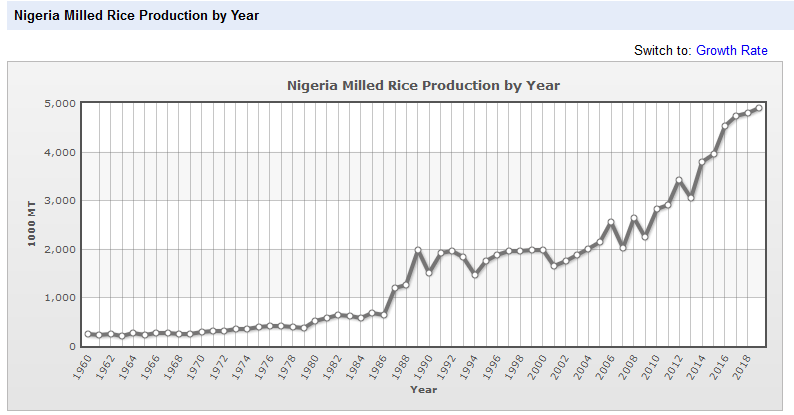The height and width of the screenshot is (415, 794).
Task: Click the 1988 x-axis year label
Action: pos(404,365)
